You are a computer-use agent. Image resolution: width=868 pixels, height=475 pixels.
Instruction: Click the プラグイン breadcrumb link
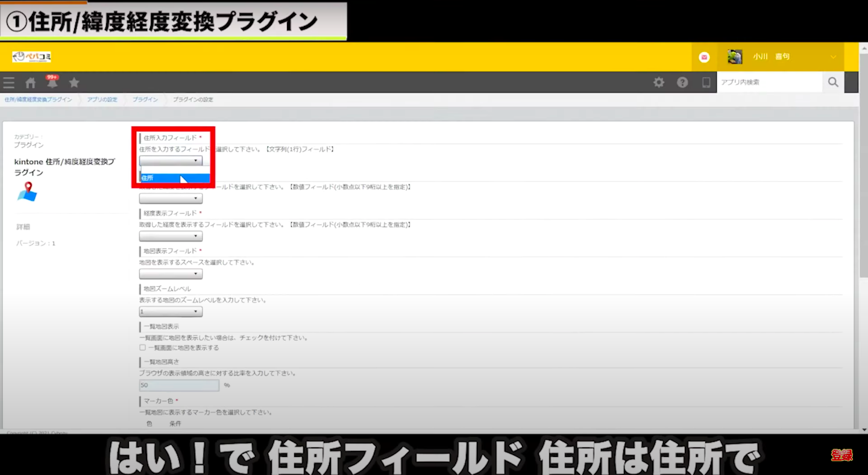pyautogui.click(x=145, y=99)
